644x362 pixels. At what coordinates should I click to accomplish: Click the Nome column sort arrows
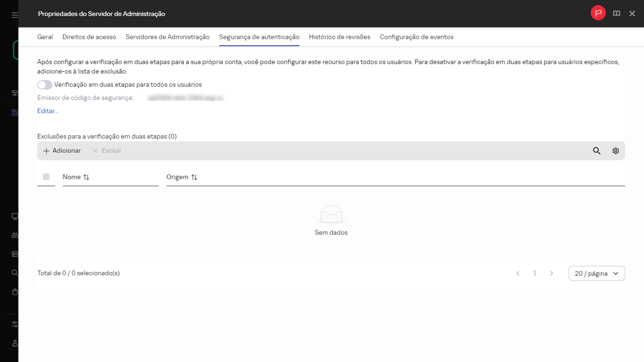pos(86,177)
